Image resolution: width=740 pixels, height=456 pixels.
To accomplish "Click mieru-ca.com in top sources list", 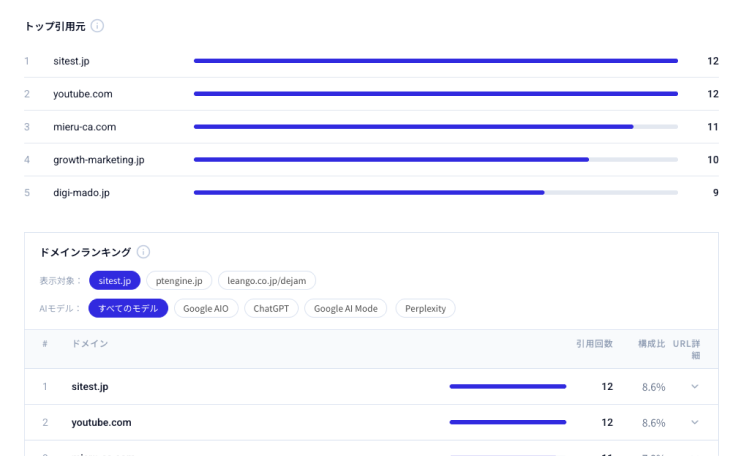I will coord(84,127).
